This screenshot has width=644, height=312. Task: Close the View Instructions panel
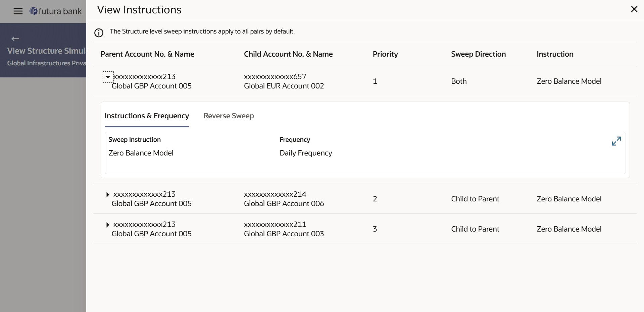(634, 9)
